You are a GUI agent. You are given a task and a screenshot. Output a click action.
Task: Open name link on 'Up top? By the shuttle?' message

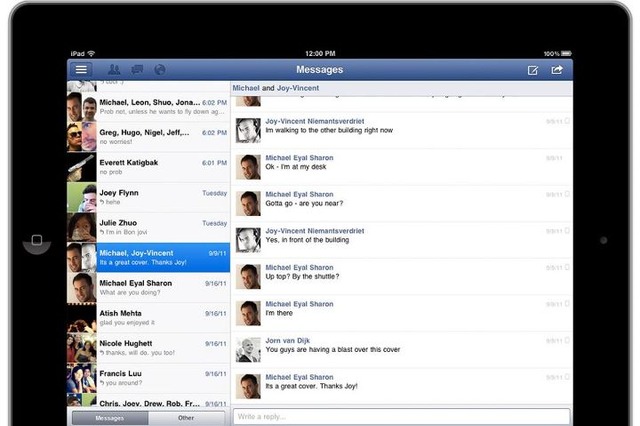pos(299,268)
